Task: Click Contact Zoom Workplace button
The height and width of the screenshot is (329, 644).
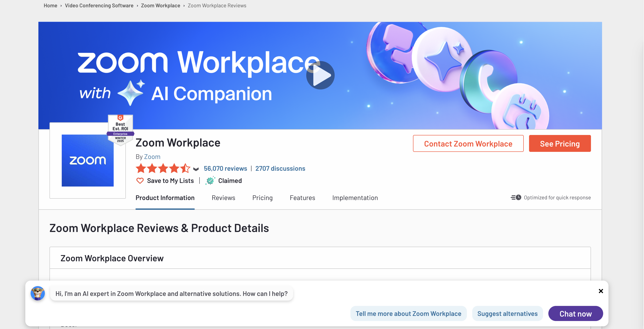Action: point(468,143)
